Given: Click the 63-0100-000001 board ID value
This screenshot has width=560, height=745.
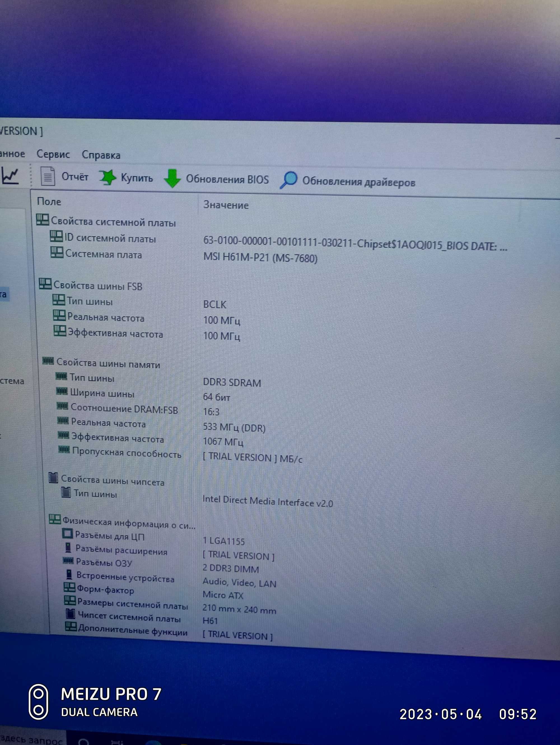Looking at the screenshot, I should pos(355,243).
